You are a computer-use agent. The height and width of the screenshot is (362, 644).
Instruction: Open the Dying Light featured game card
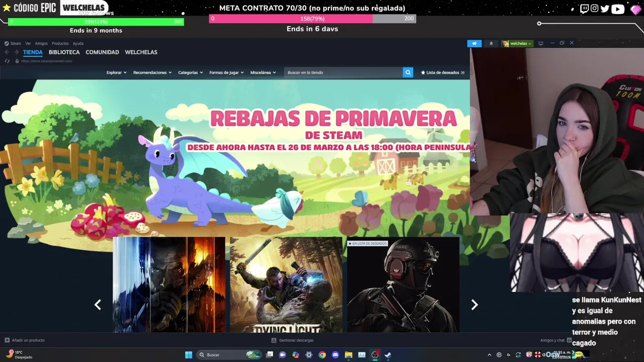tap(286, 285)
